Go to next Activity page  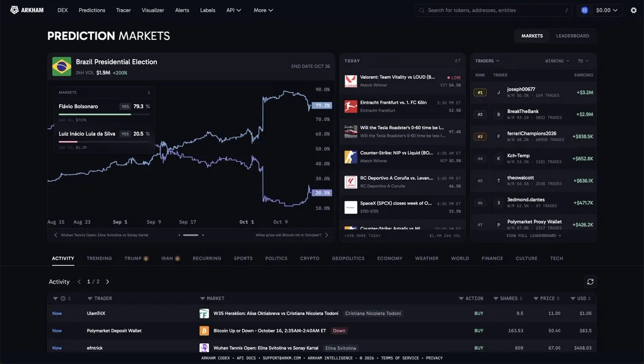tap(107, 281)
